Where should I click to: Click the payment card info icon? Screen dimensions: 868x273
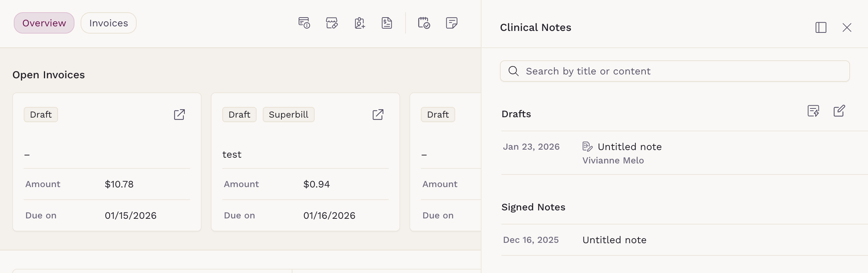(x=304, y=23)
